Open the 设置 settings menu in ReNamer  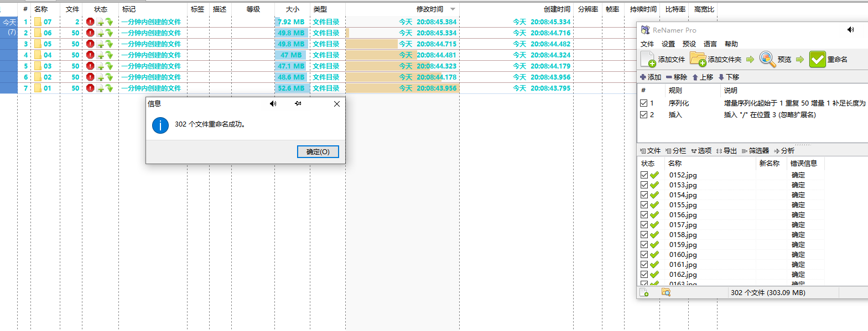click(668, 44)
